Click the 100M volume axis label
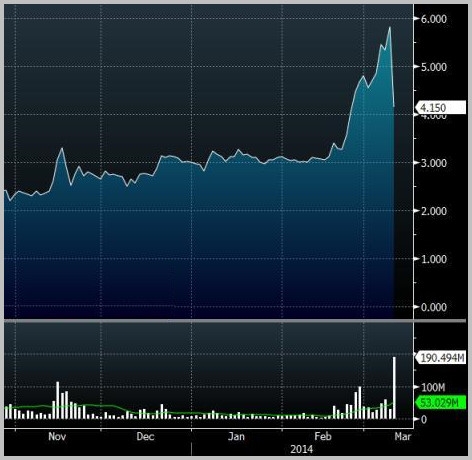Viewport: 472px width, 460px height. [x=433, y=387]
